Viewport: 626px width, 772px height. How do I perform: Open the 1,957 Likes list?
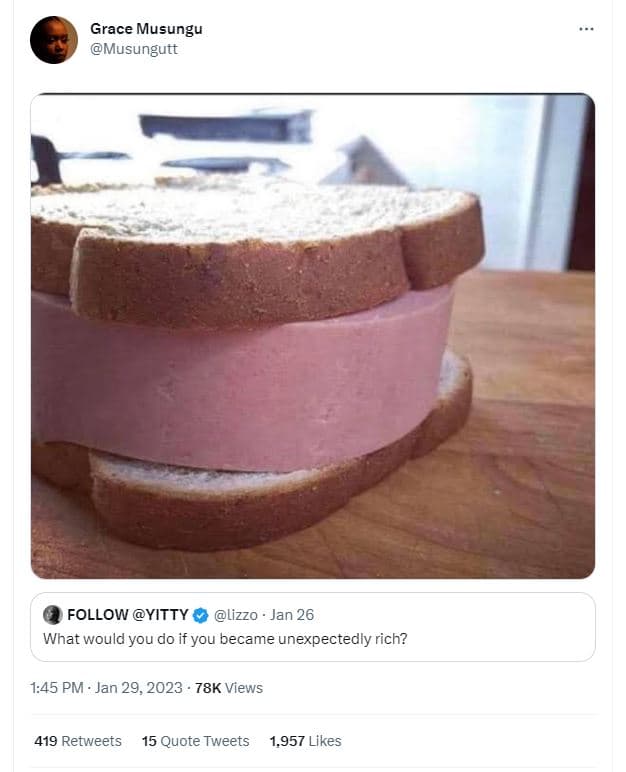[305, 741]
